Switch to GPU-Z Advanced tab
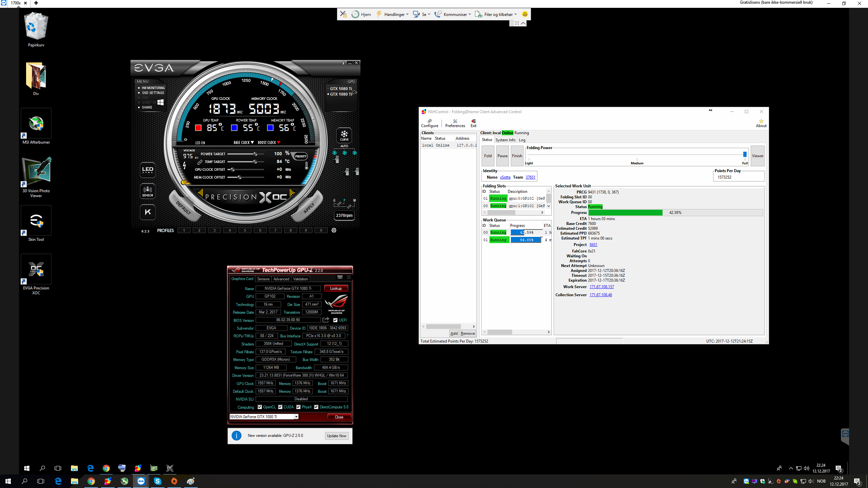 pos(281,279)
